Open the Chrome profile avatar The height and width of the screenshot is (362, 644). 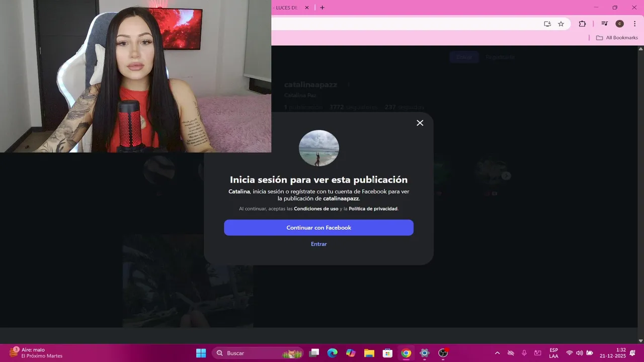pos(620,24)
